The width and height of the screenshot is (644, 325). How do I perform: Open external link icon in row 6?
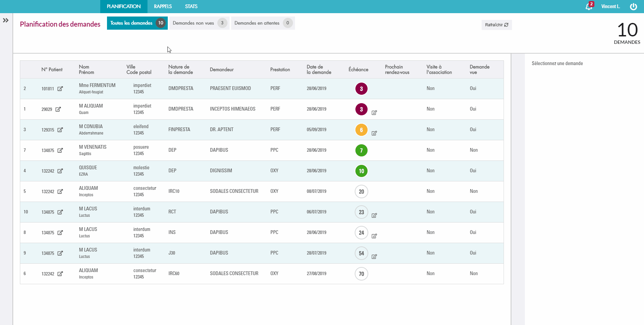60,274
